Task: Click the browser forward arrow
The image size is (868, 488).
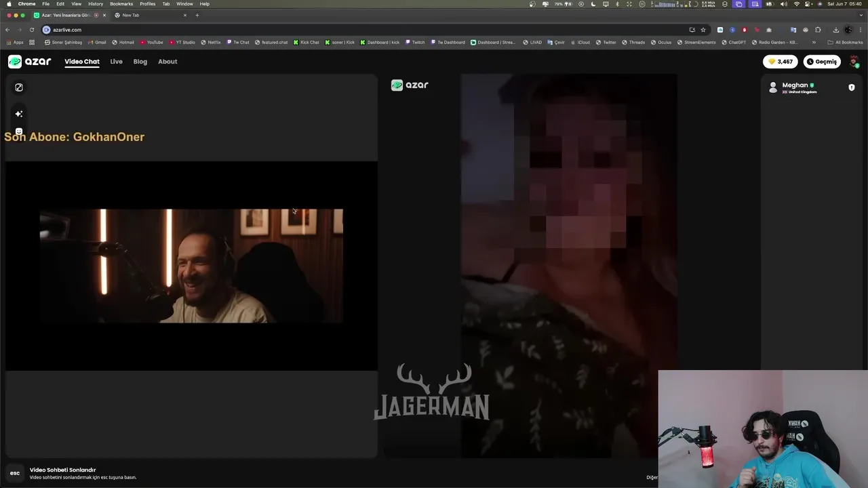Action: tap(19, 30)
